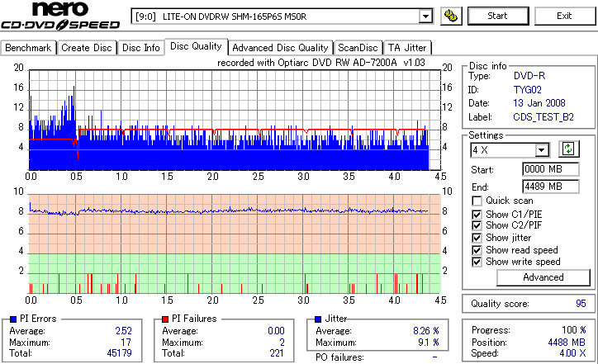Viewport: 598px width, 364px height.
Task: Toggle the Show C1/PIE checkbox
Action: (x=477, y=215)
